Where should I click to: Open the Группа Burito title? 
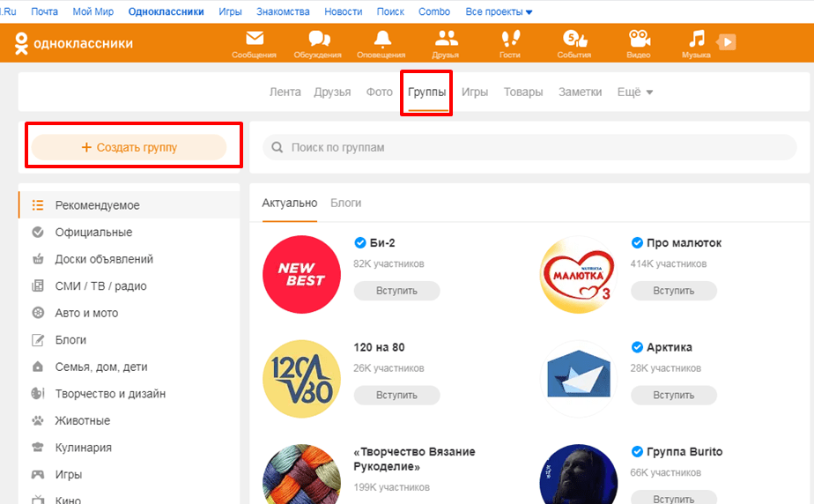click(684, 452)
